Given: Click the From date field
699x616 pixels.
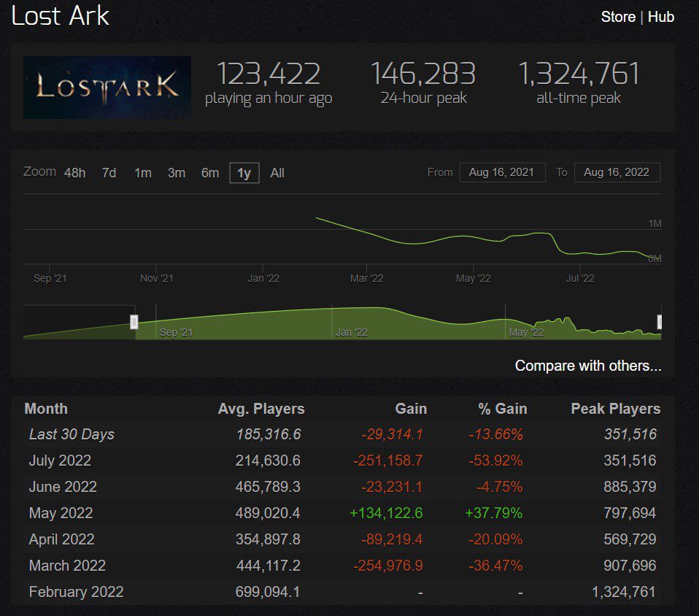Looking at the screenshot, I should (x=502, y=172).
